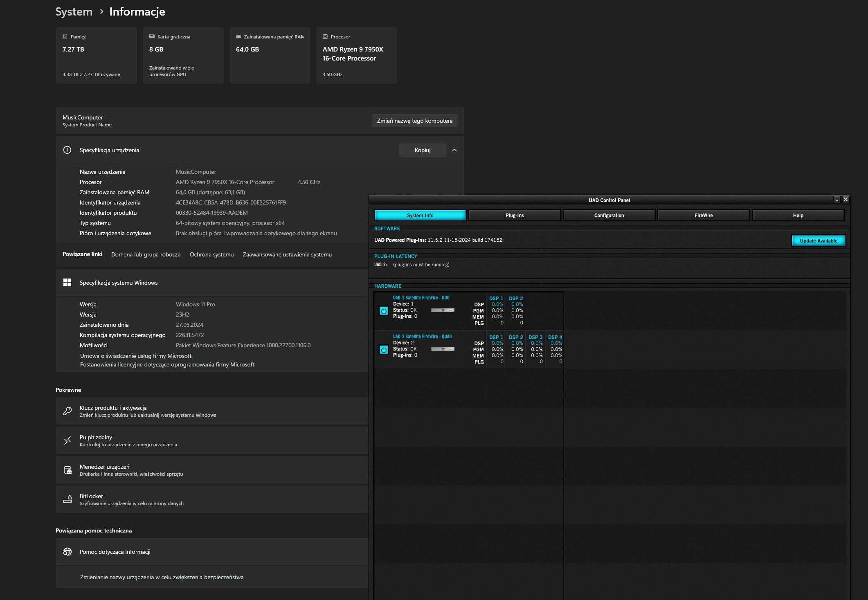
Task: Click DSP 3 header of the QUAD device
Action: [x=535, y=337]
